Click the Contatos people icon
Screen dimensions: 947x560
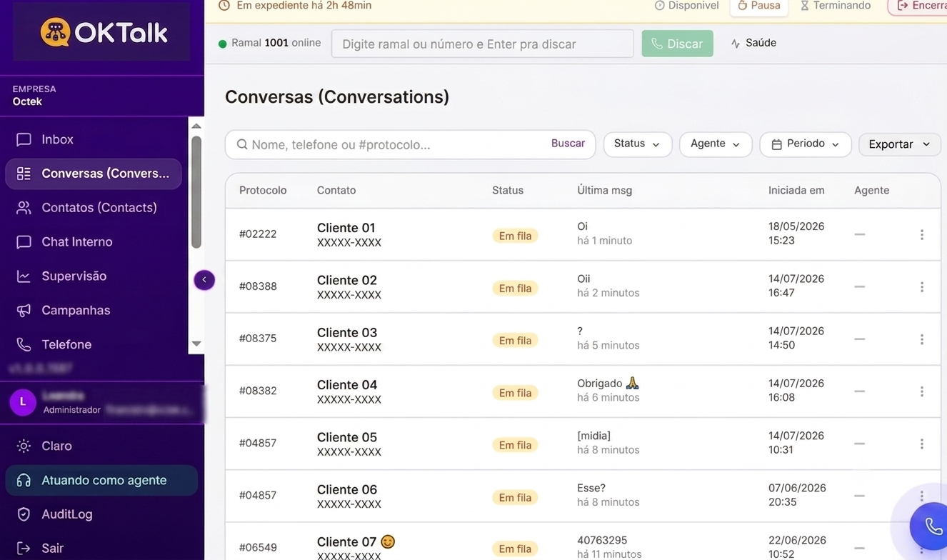tap(24, 208)
